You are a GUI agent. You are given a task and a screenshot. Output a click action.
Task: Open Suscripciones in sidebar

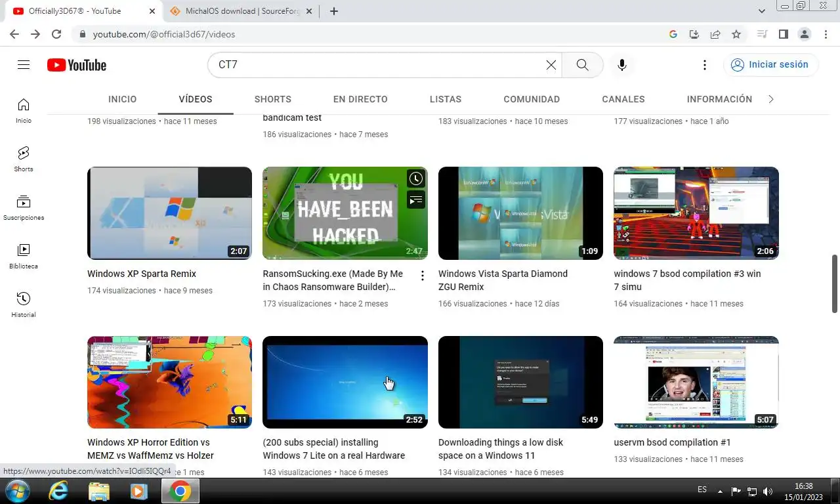[x=24, y=208]
